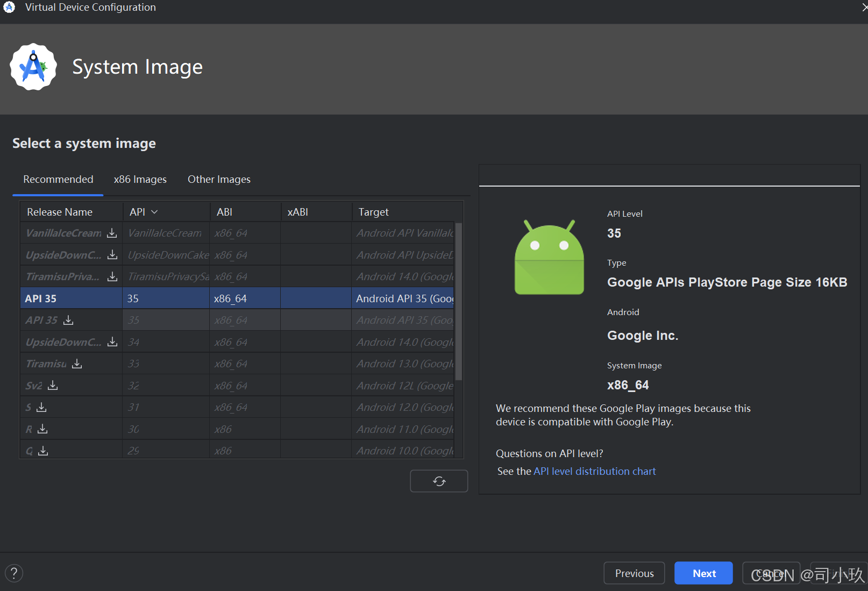Open the help question mark icon

coord(14,573)
